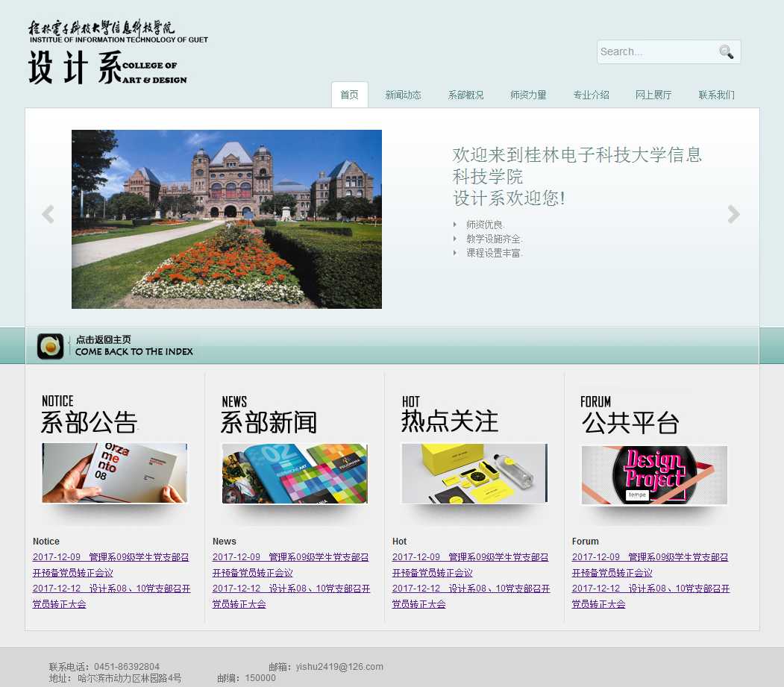The image size is (784, 687).
Task: Open the 系部新闻 News thumbnail image
Action: (x=295, y=474)
